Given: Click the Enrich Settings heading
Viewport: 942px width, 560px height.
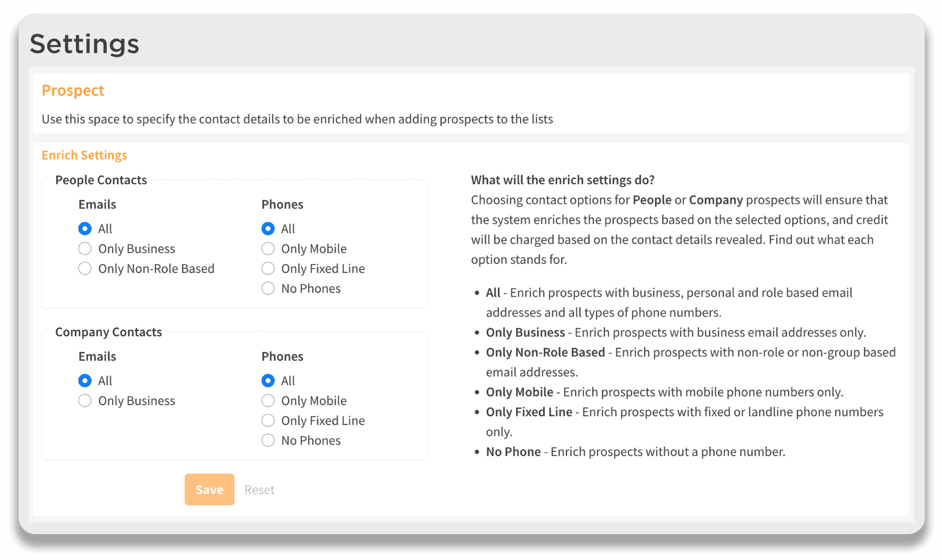Looking at the screenshot, I should click(x=84, y=155).
